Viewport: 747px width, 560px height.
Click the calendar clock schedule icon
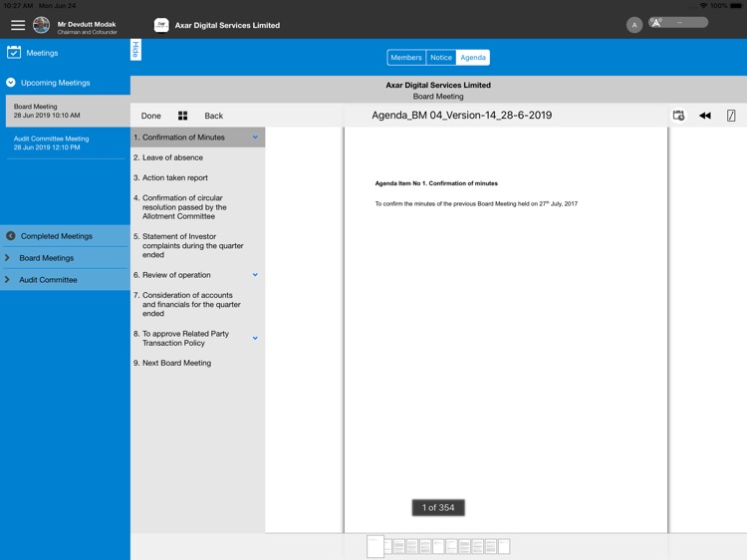678,116
